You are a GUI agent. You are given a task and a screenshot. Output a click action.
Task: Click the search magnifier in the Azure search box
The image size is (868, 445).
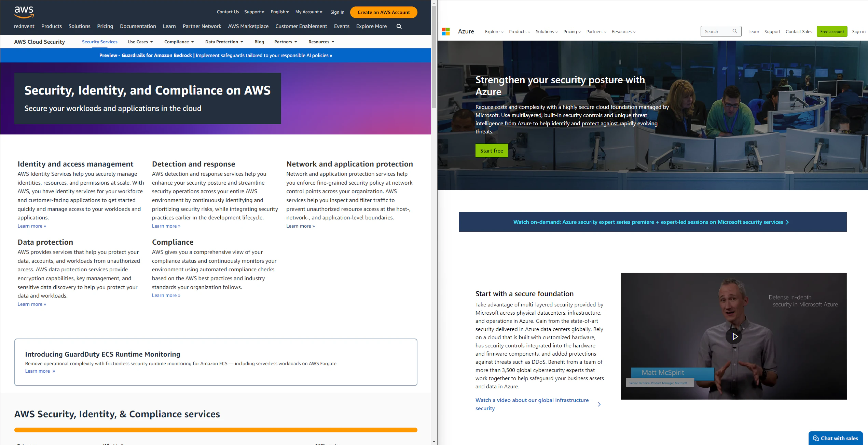(735, 31)
